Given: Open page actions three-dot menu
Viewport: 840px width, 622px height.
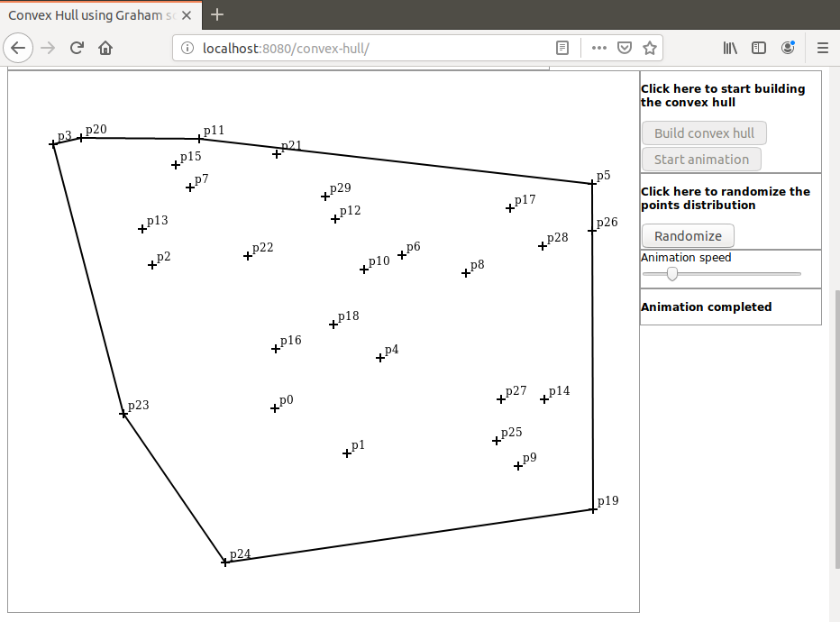Looking at the screenshot, I should [599, 48].
